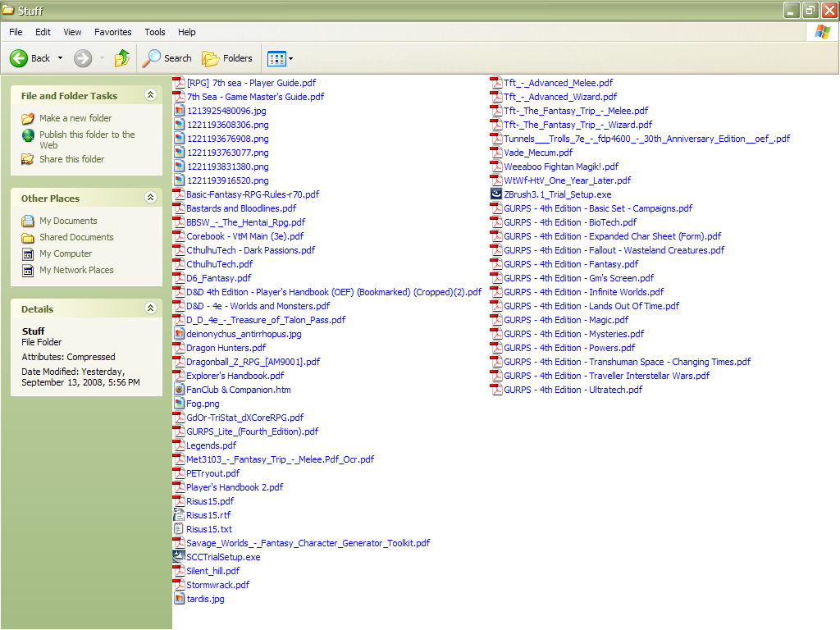
Task: Open the View menu
Action: tap(72, 32)
